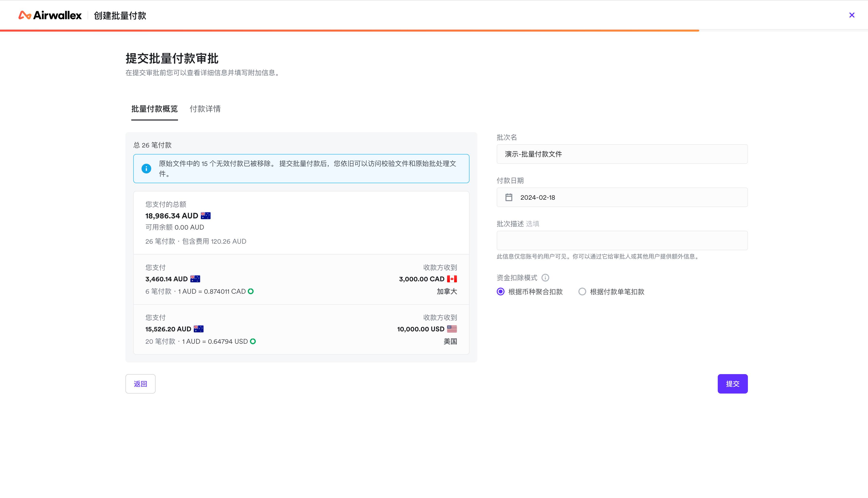Click the calendar icon in payment date field
Viewport: 868px width, 498px height.
click(x=509, y=197)
